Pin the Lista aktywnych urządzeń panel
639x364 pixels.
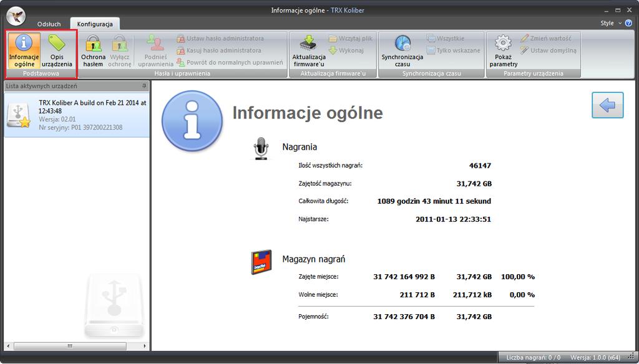tap(144, 86)
